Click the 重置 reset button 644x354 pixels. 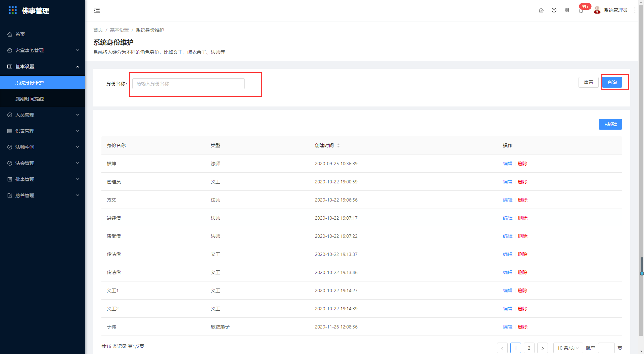coord(589,82)
